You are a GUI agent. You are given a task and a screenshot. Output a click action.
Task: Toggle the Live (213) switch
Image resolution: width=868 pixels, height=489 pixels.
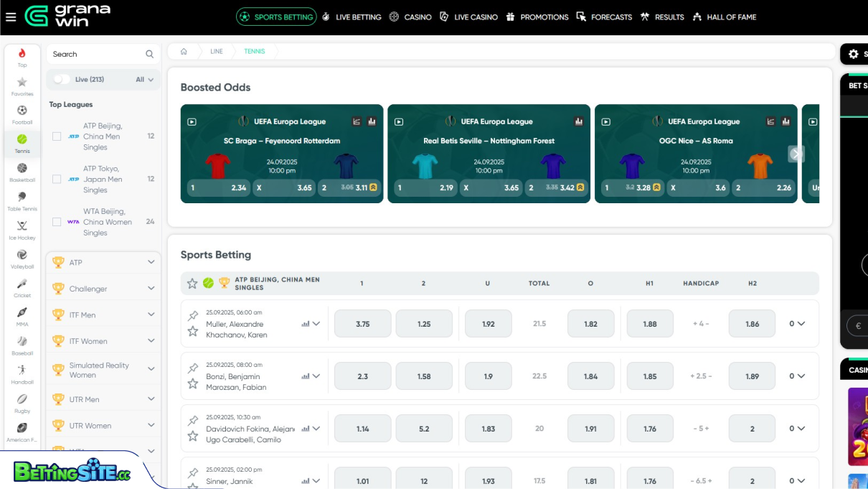pyautogui.click(x=62, y=80)
